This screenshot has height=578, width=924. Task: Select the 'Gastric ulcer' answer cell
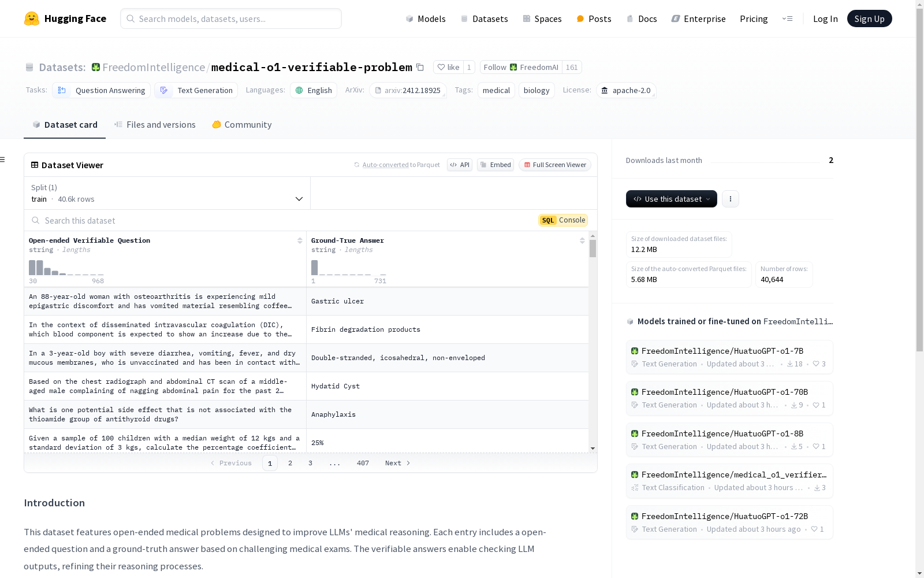448,301
